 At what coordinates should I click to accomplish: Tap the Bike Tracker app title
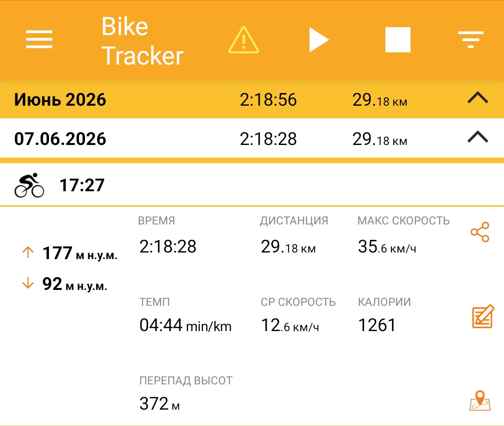click(x=142, y=41)
